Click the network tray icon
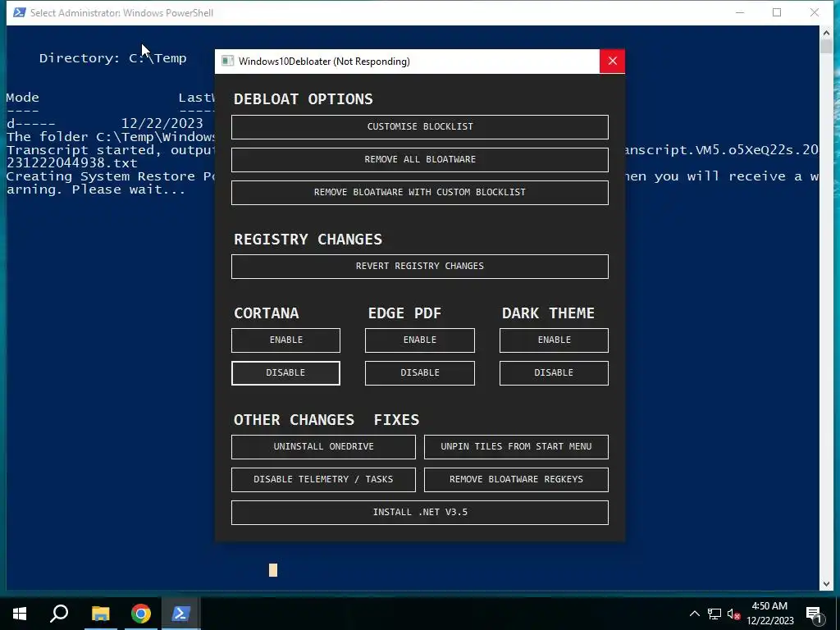The image size is (840, 630). click(714, 614)
